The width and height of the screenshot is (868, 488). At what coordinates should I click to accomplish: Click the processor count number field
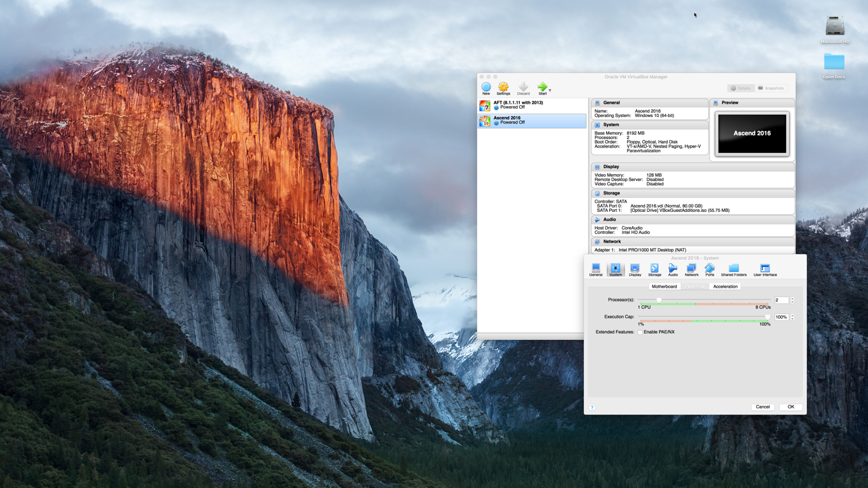(x=781, y=300)
